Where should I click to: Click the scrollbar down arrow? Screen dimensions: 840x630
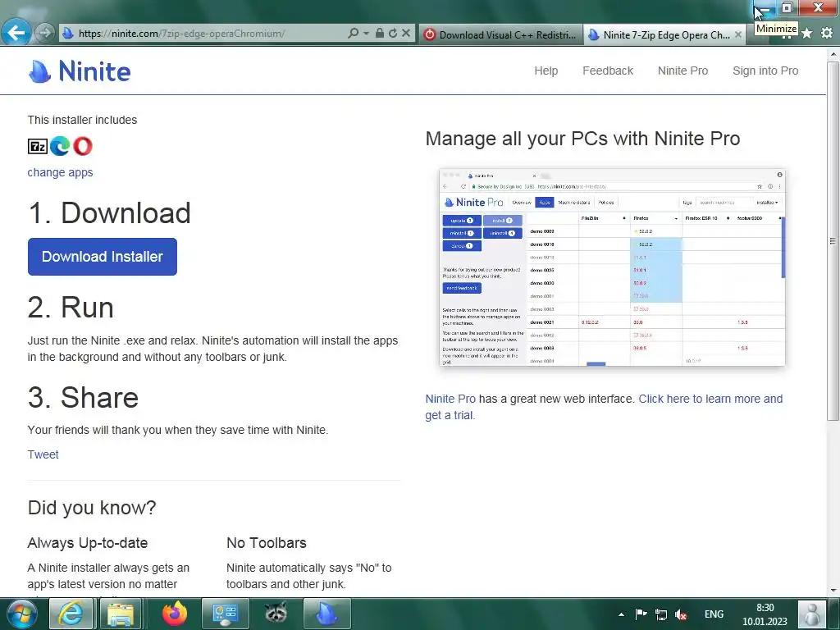[x=833, y=591]
